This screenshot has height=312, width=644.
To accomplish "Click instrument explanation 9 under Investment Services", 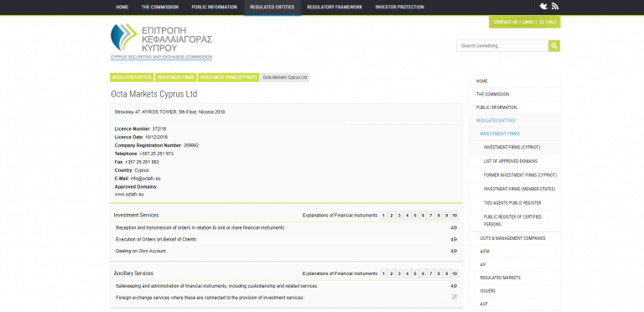I will (446, 216).
